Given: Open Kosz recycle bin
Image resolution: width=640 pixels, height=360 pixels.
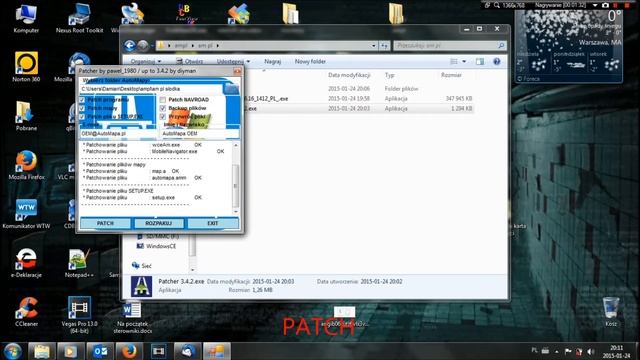Looking at the screenshot, I should 611,312.
